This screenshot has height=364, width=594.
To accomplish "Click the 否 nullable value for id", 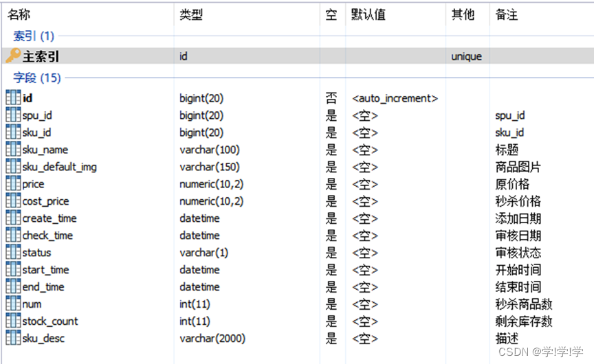I will pos(331,98).
